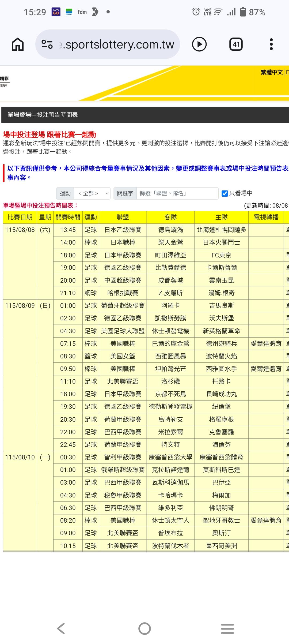Select the 長崎成功丸 cell

[x=222, y=394]
